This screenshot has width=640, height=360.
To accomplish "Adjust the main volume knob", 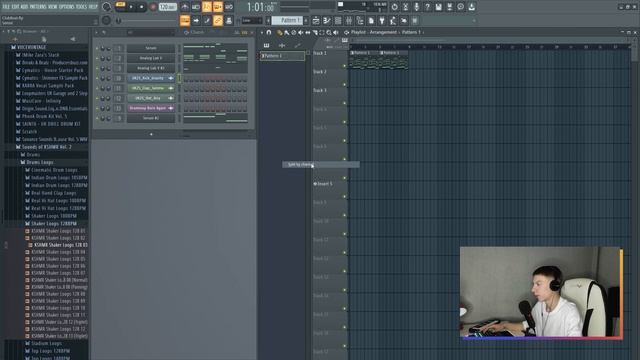I will 107,7.
